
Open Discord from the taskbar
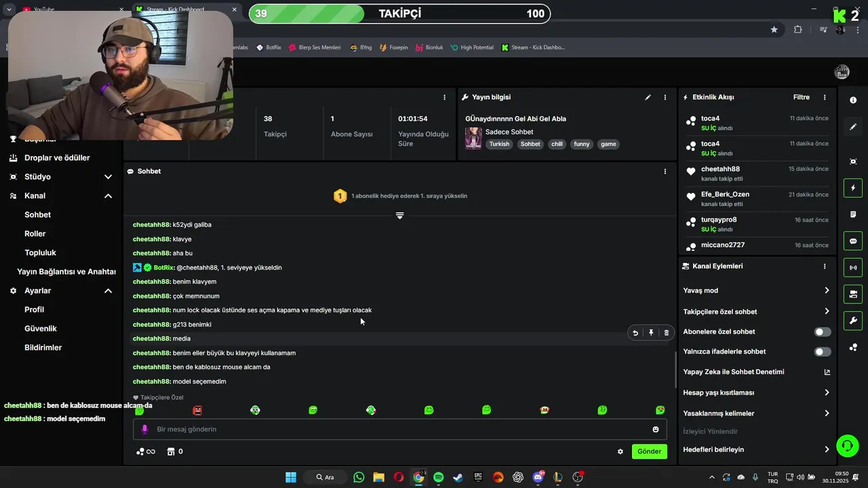pyautogui.click(x=538, y=477)
